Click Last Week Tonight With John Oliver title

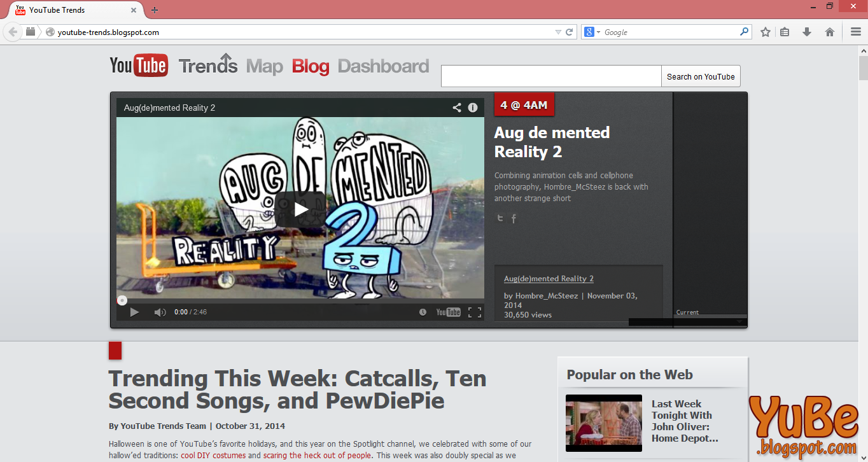685,421
